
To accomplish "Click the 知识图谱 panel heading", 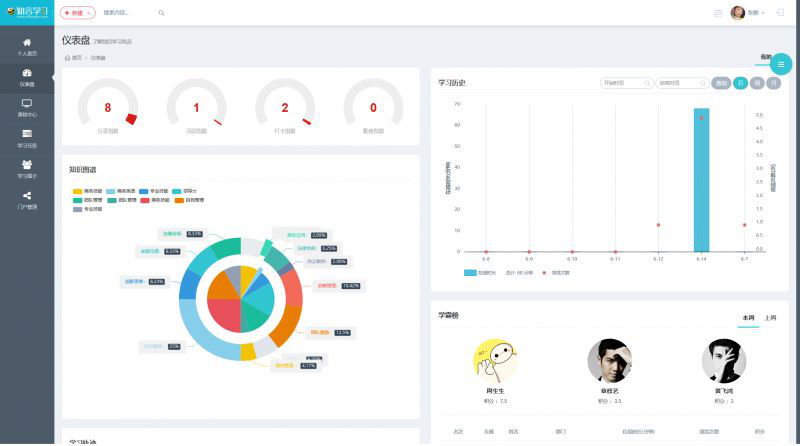I will [x=83, y=169].
